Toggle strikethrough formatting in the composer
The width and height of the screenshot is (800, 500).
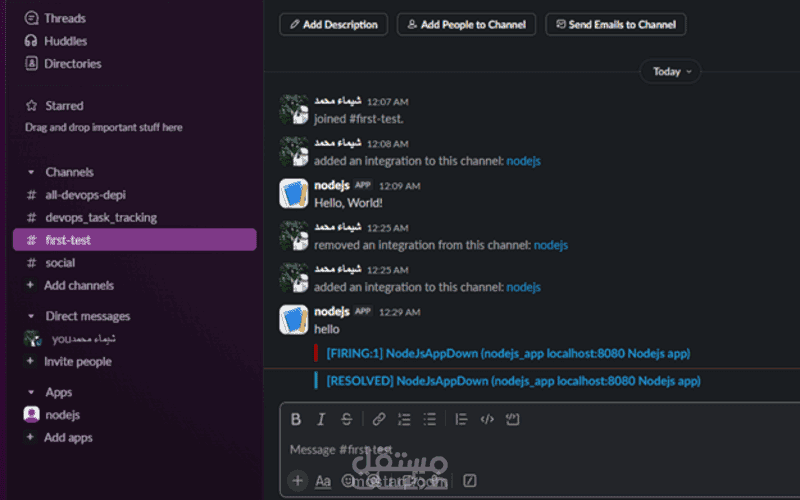pos(346,419)
